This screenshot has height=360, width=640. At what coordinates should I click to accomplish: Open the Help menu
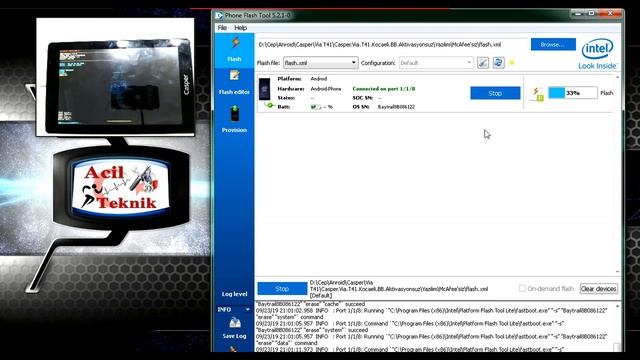pos(240,28)
